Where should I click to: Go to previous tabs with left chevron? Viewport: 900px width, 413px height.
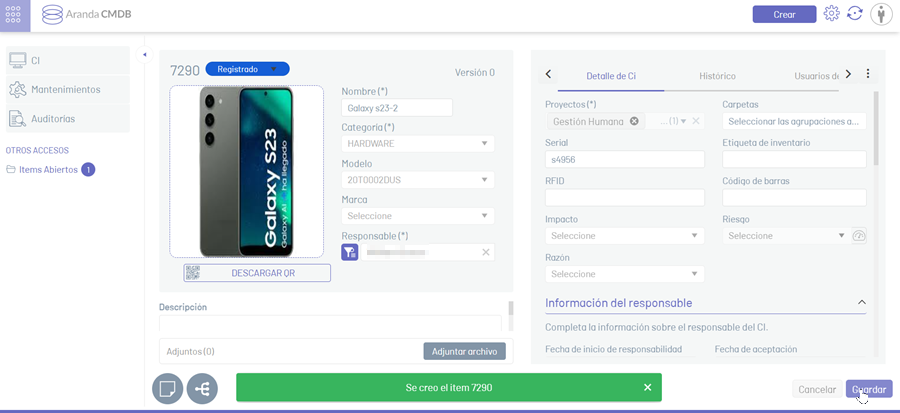point(548,74)
